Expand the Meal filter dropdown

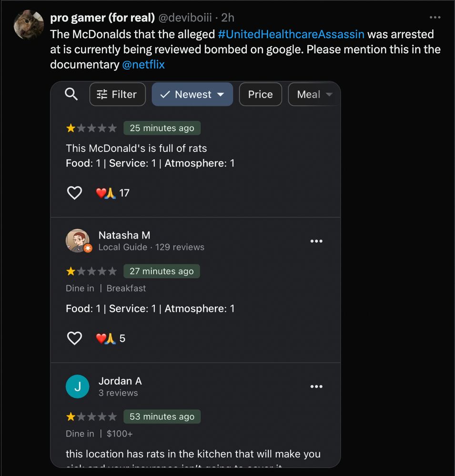[313, 94]
